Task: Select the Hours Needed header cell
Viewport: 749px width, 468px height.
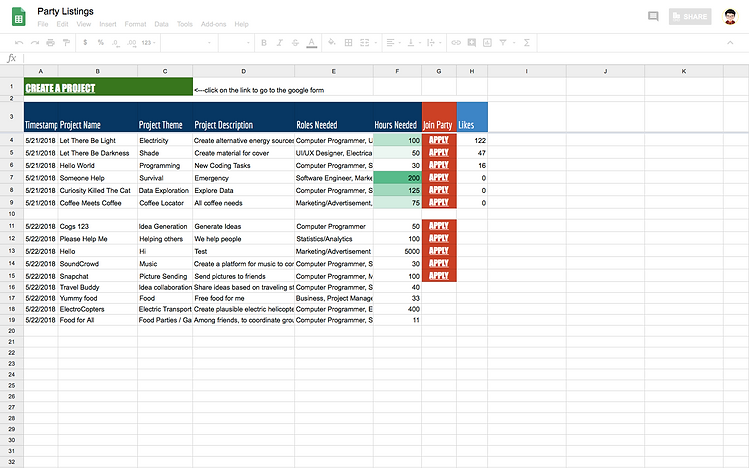Action: tap(397, 117)
